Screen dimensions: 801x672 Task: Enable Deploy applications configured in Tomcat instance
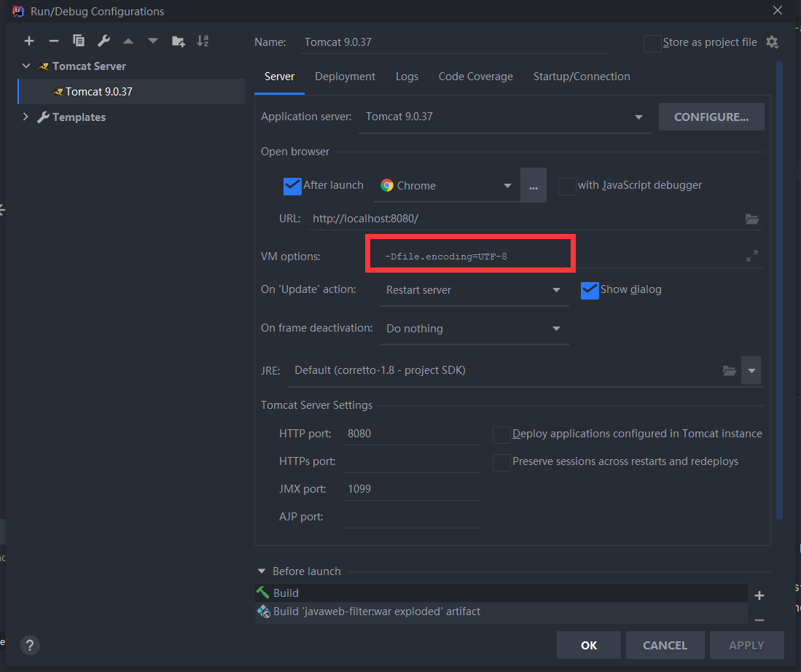501,434
